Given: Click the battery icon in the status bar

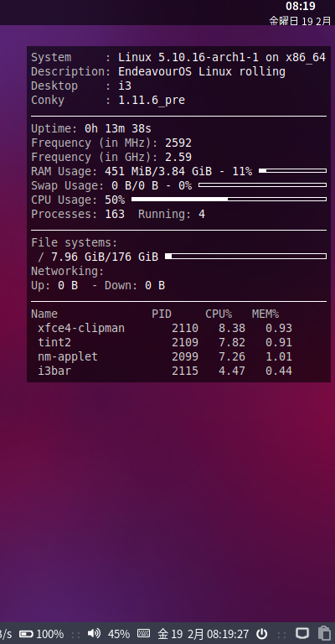Looking at the screenshot, I should (26, 634).
